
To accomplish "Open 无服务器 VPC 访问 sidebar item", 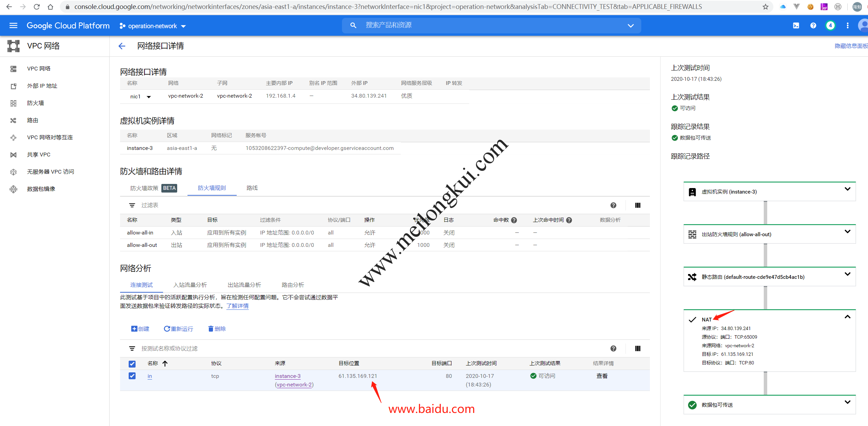I will (51, 172).
